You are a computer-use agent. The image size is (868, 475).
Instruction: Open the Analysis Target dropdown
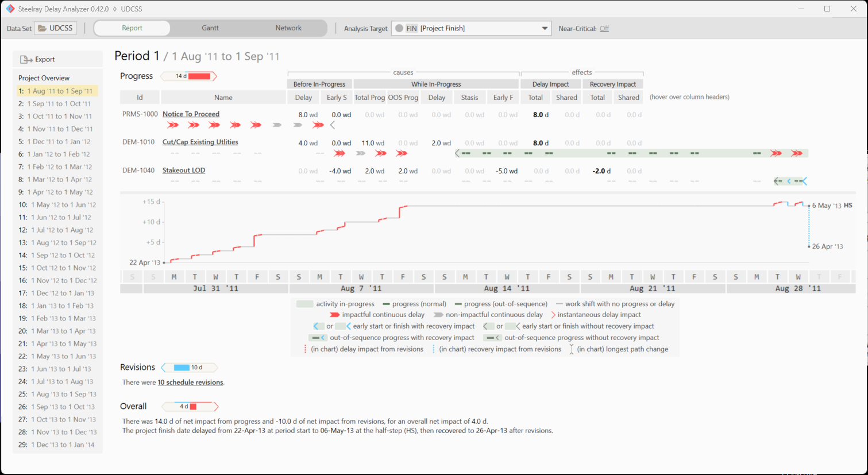pos(544,28)
